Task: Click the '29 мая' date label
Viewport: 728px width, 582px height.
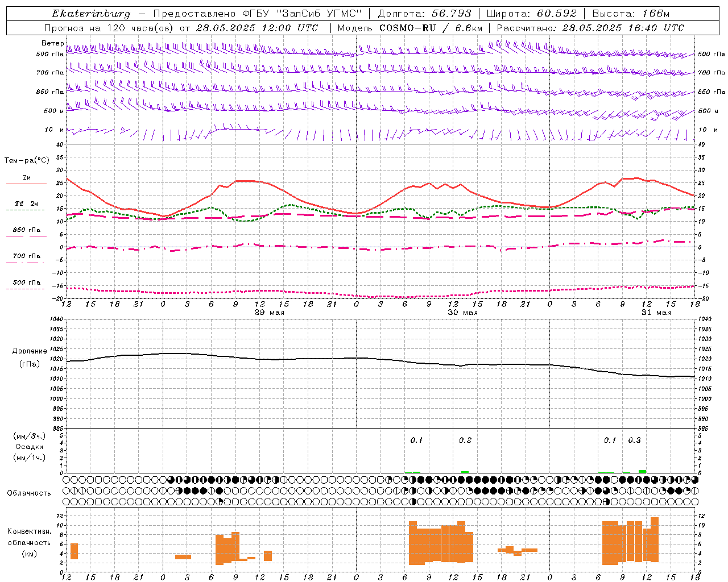Action: [x=270, y=313]
